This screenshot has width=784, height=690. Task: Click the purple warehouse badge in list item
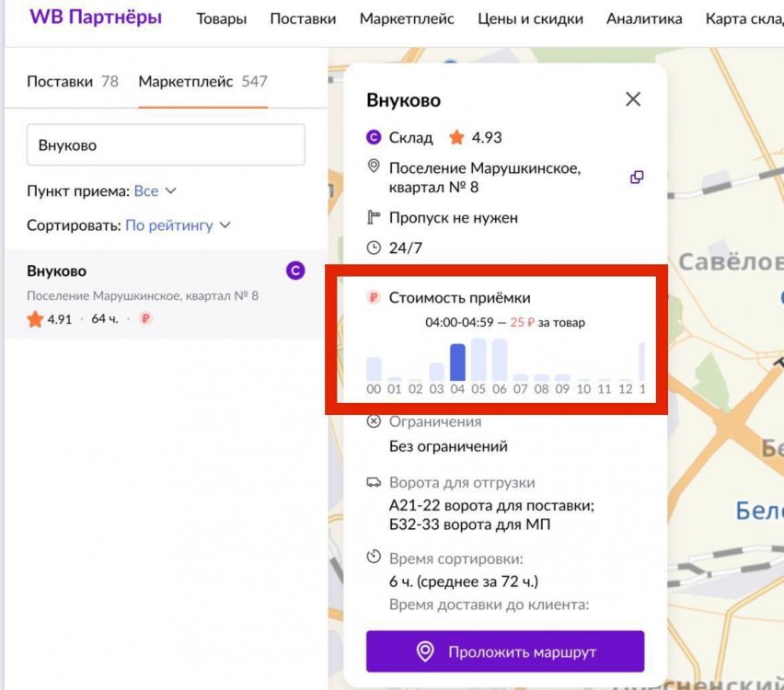pyautogui.click(x=295, y=270)
